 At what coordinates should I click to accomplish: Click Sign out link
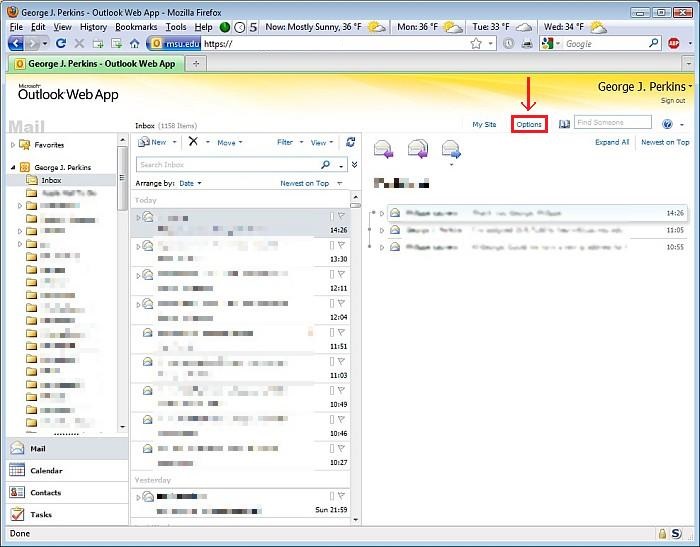pyautogui.click(x=673, y=100)
